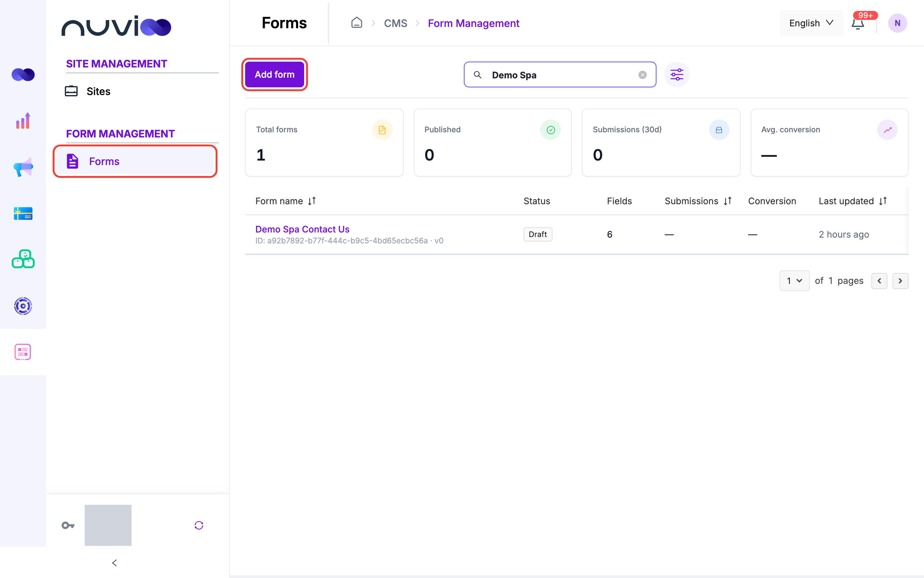
Task: Click the form ID text a92b7892
Action: point(349,241)
